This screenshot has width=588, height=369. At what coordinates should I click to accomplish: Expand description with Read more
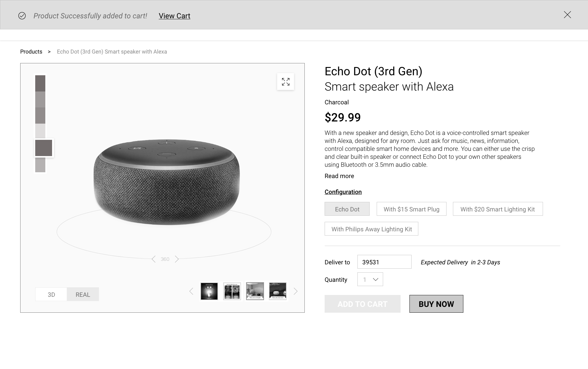(339, 176)
